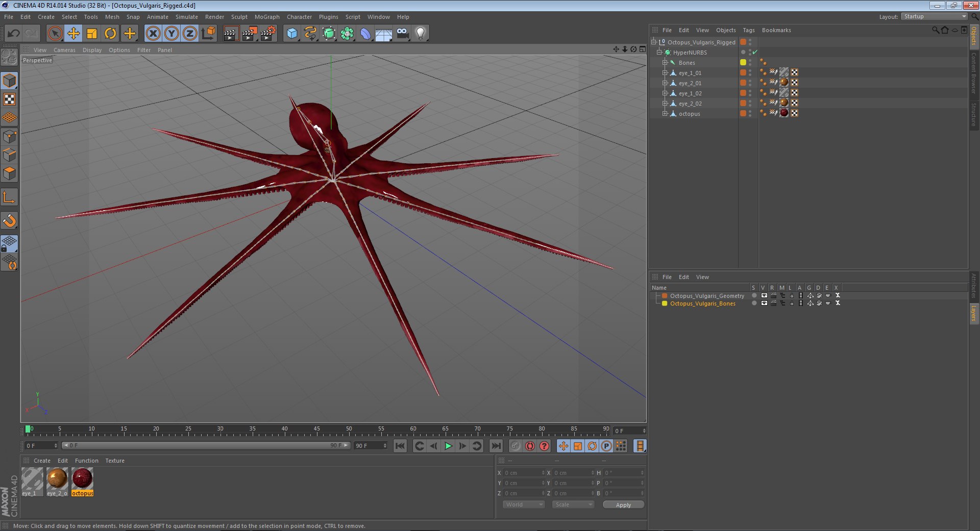980x531 pixels.
Task: Toggle view visibility of Octopus_Vulgaris_Bones layer
Action: (x=764, y=303)
